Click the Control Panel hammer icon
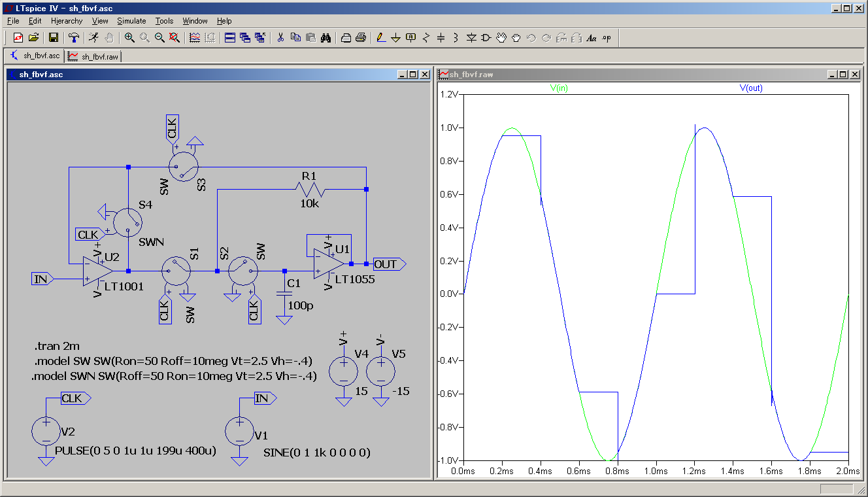 75,38
